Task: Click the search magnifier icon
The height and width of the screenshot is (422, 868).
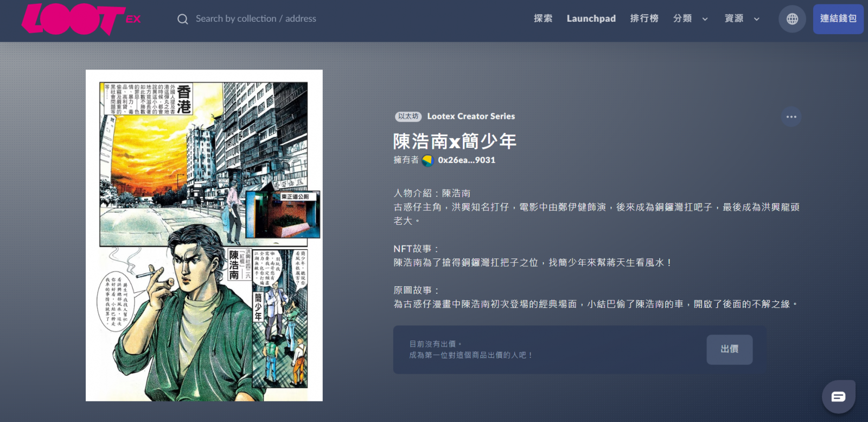Action: coord(183,19)
